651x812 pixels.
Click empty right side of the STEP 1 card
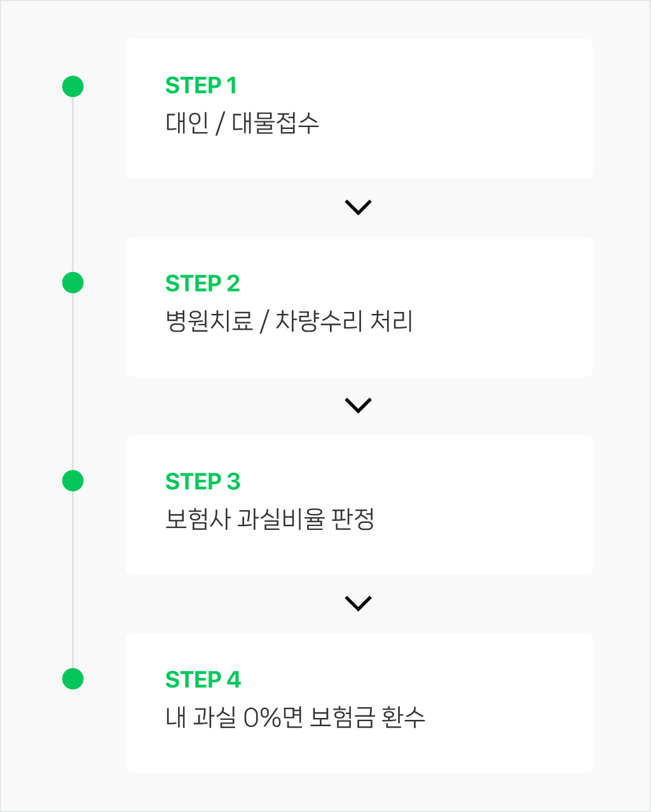[x=483, y=109]
